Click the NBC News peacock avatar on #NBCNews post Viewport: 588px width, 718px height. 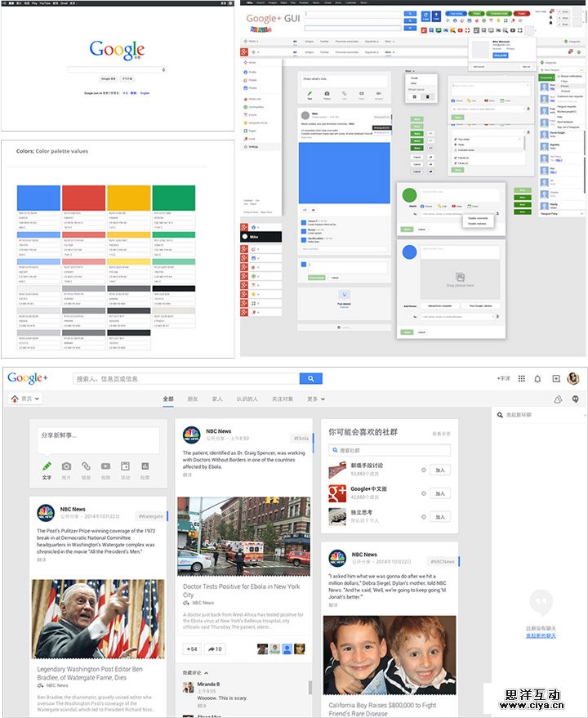(337, 558)
